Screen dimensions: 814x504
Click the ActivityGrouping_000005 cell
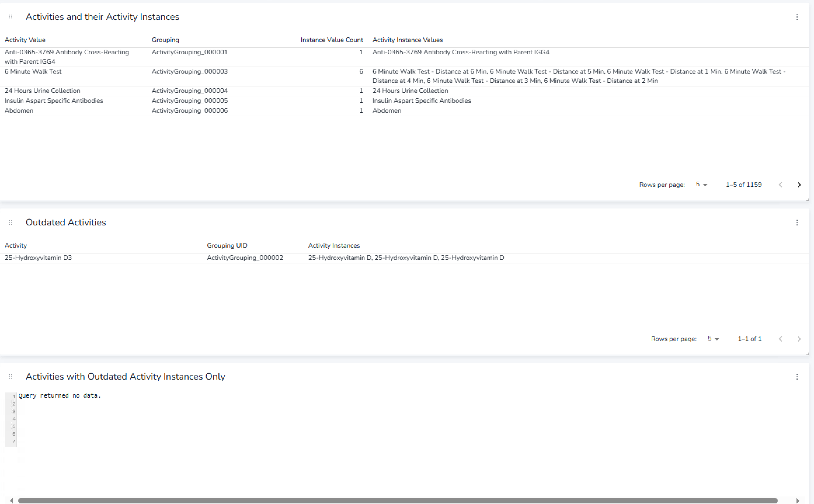point(189,101)
